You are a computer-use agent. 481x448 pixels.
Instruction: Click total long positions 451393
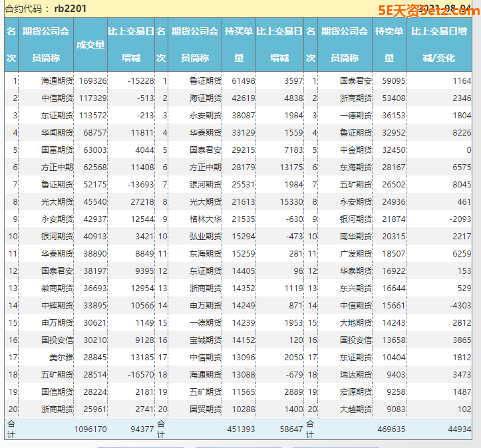pos(241,429)
